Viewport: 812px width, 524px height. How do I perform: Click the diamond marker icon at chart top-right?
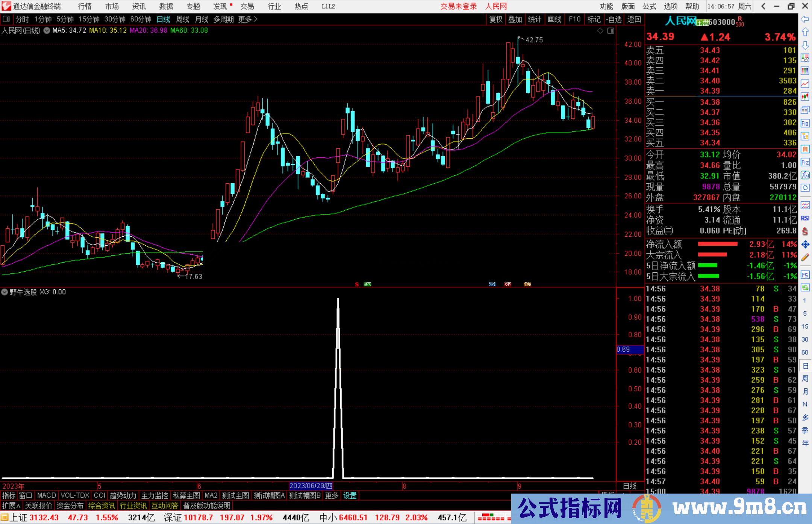pyautogui.click(x=600, y=31)
